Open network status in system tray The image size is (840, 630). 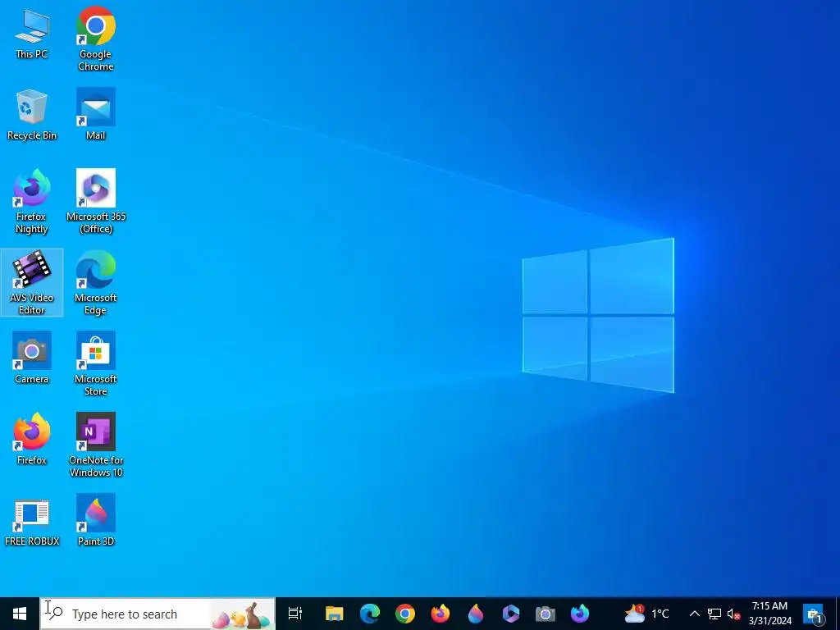pyautogui.click(x=714, y=614)
